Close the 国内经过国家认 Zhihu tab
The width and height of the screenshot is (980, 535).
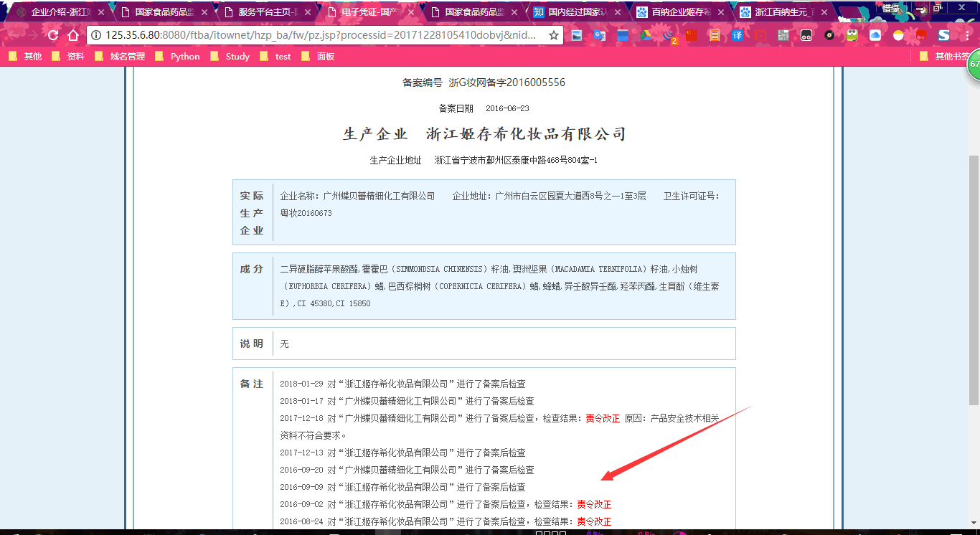[x=617, y=12]
